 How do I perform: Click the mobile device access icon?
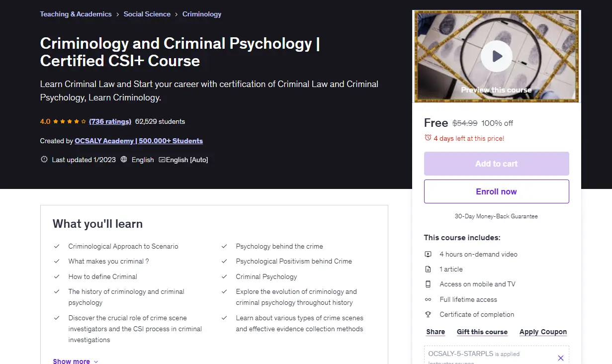[x=428, y=284]
